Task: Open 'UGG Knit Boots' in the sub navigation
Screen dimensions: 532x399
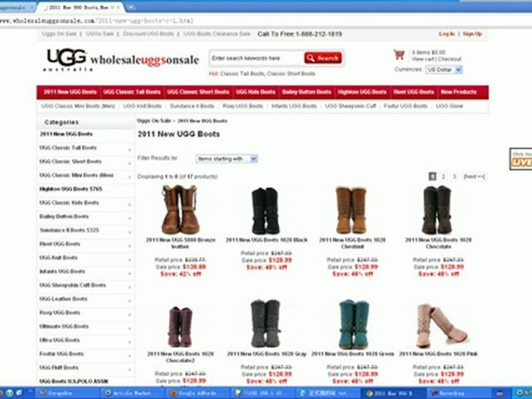Action: click(x=142, y=106)
